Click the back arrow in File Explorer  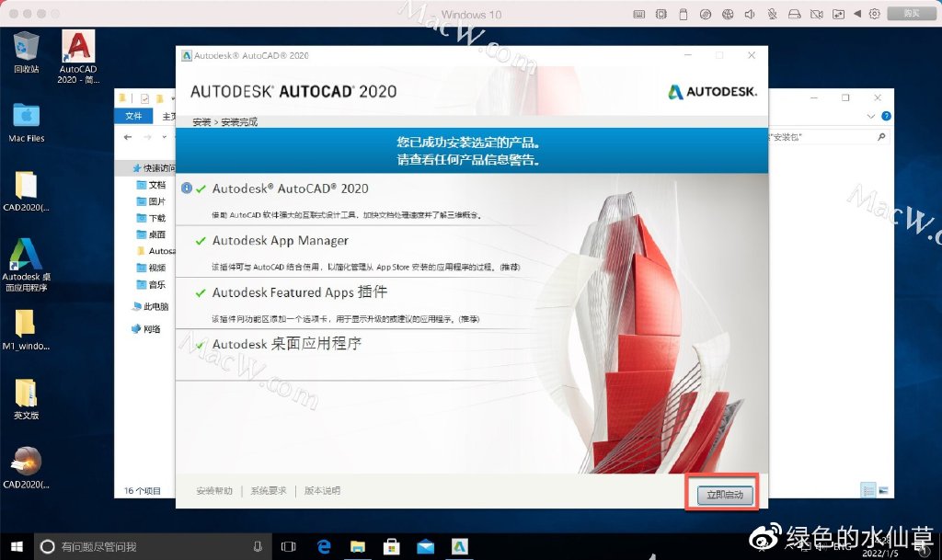click(129, 135)
